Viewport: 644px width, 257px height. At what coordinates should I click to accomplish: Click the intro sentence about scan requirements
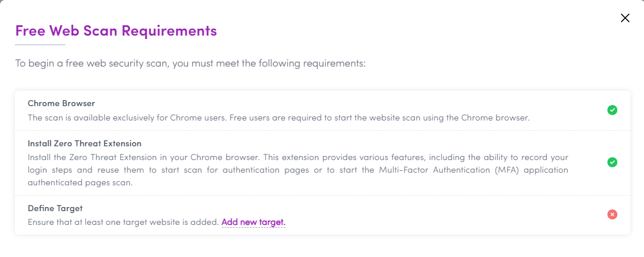[x=190, y=64]
